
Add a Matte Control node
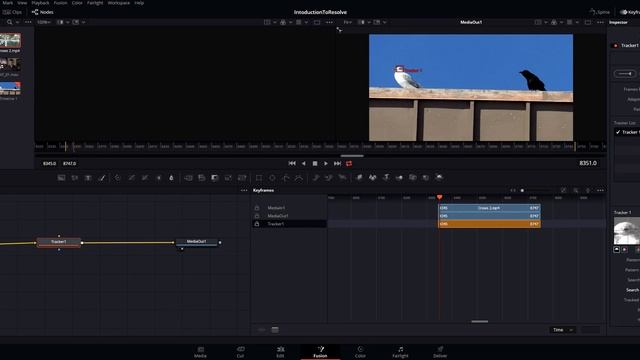(x=215, y=178)
